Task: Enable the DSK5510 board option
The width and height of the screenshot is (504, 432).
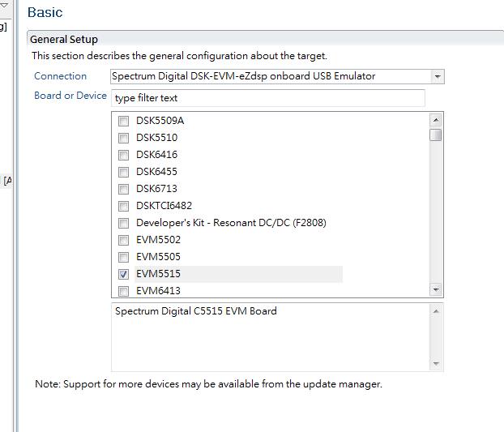Action: tap(123, 139)
